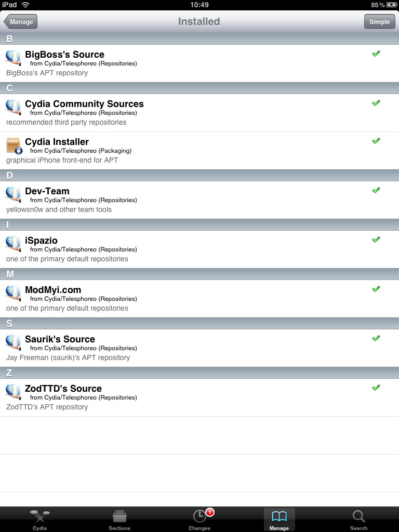Go back to Manage screen
The image size is (399, 532).
click(21, 22)
